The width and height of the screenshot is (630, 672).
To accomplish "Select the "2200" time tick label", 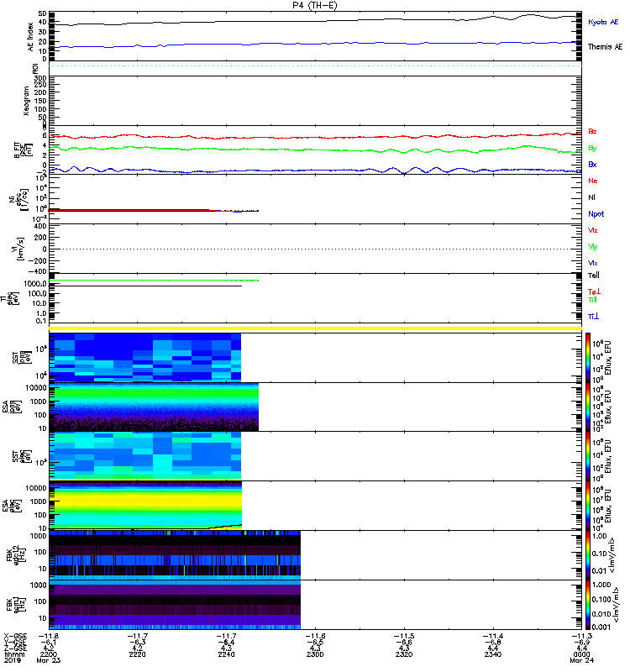I will [48, 654].
